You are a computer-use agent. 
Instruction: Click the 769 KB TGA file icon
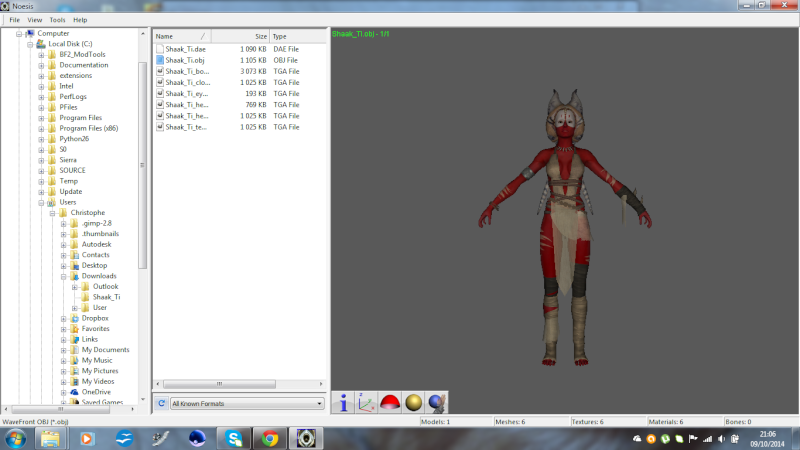(x=160, y=105)
